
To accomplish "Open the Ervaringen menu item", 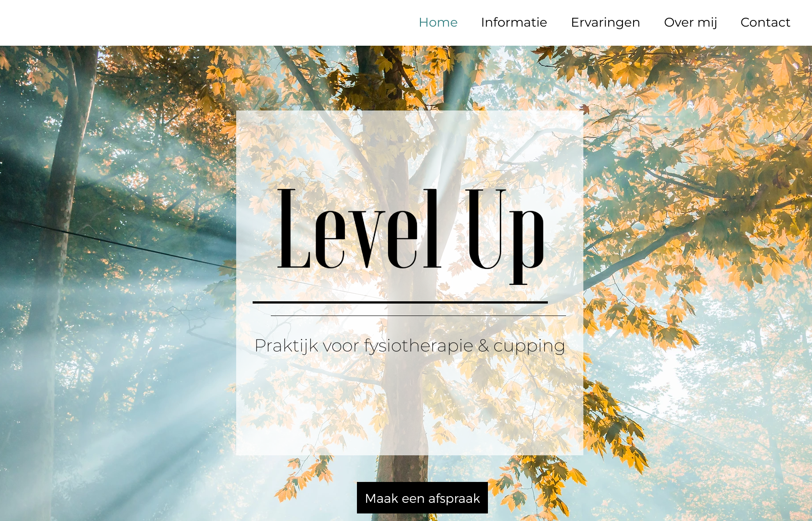I will click(x=605, y=22).
